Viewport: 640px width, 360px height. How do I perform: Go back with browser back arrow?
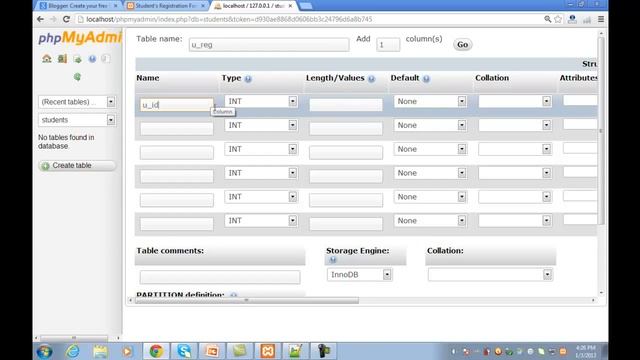click(x=40, y=19)
